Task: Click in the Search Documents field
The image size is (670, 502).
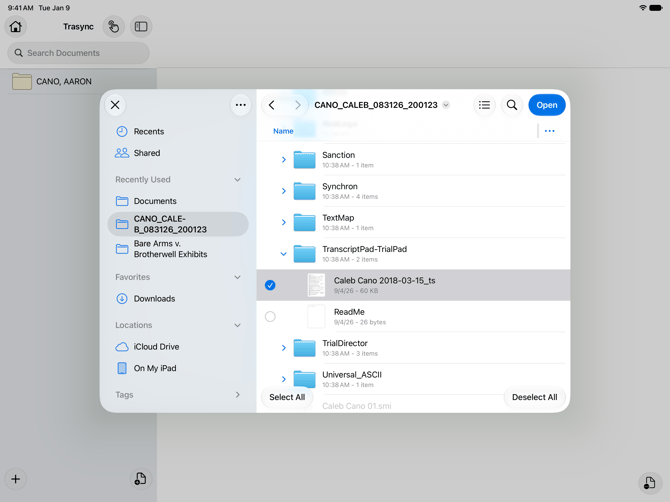Action: (79, 53)
